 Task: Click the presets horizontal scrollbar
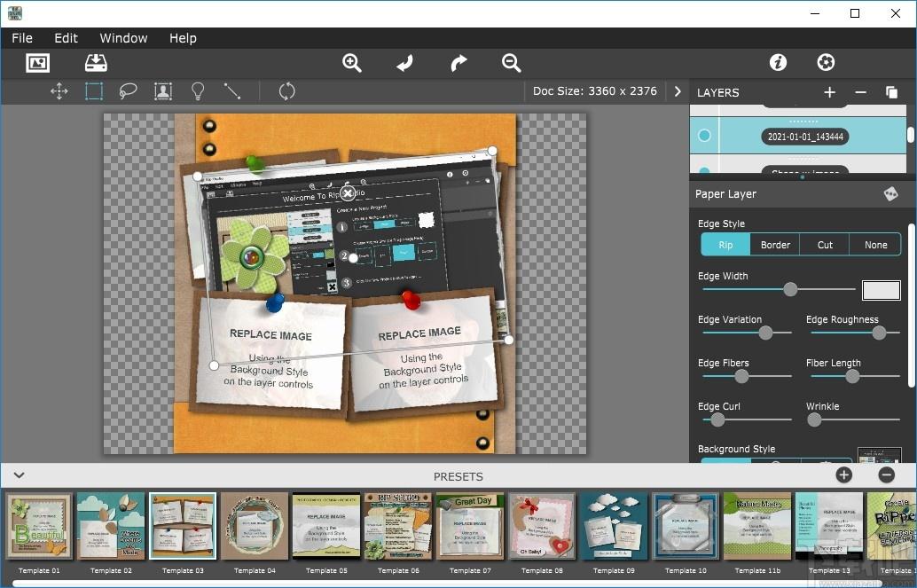[447, 584]
